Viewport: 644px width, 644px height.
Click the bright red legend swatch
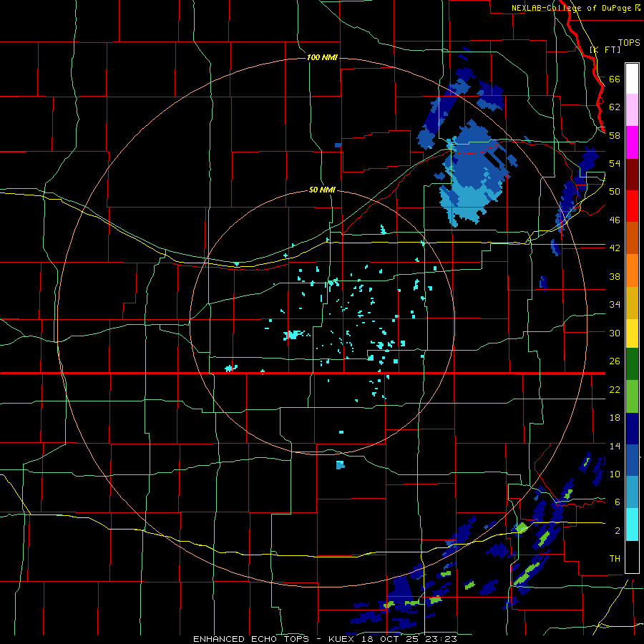[632, 206]
